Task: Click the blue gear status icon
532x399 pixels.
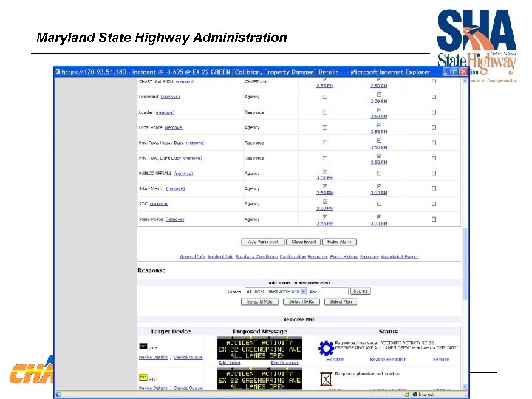Action: pos(326,348)
